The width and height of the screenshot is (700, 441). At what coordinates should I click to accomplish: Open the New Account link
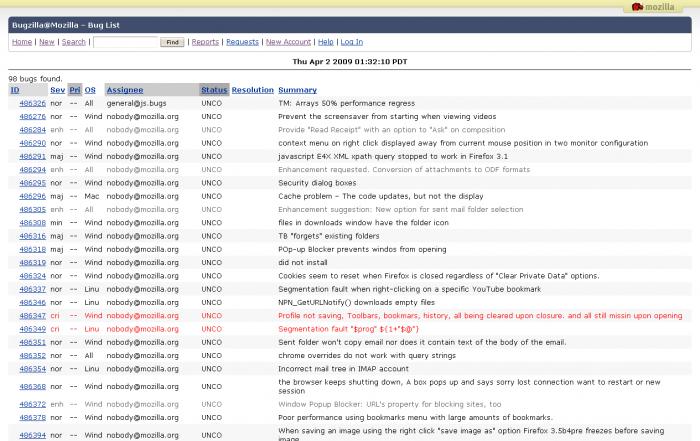pos(288,42)
